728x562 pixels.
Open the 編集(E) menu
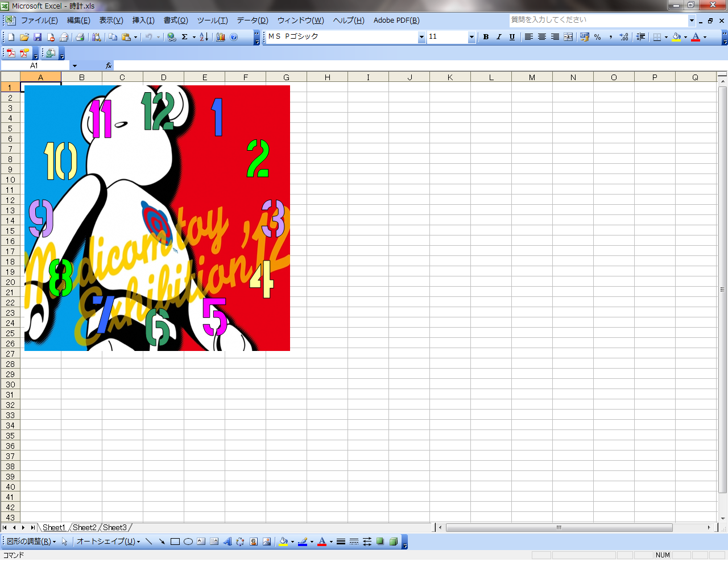[78, 20]
